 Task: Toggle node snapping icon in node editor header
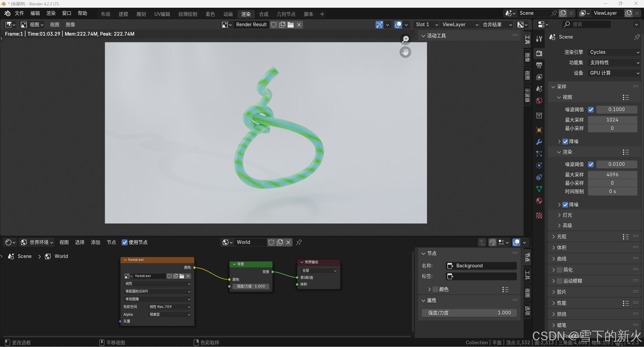(x=492, y=242)
